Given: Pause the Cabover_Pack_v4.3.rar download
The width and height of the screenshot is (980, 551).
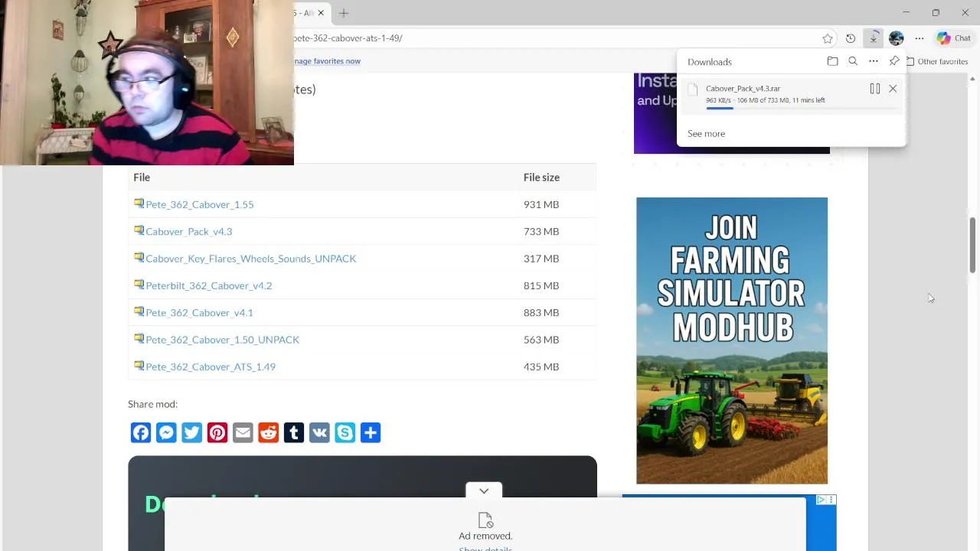Looking at the screenshot, I should pos(874,89).
